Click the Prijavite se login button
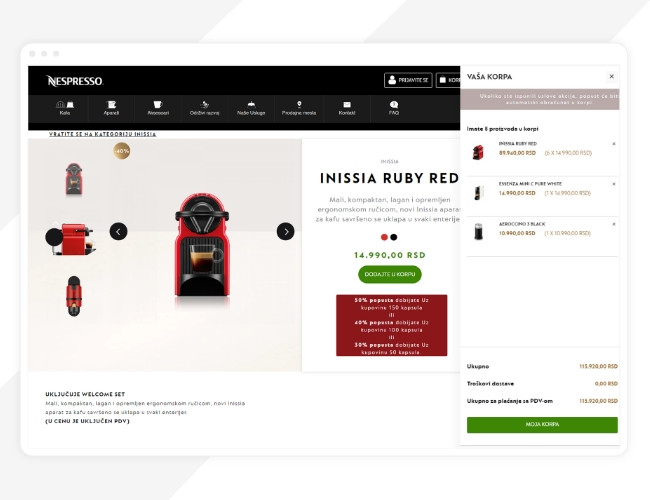The height and width of the screenshot is (500, 650). (408, 80)
